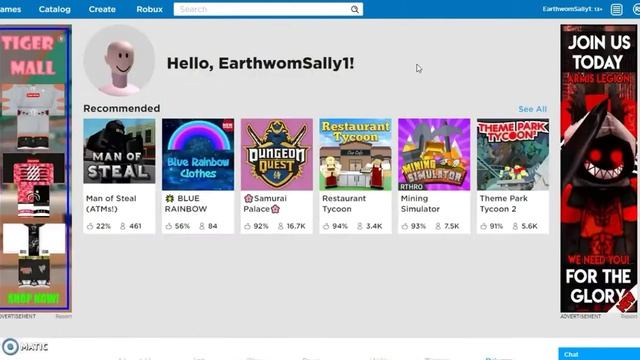Click thumbs-up rating icon on BLUE RAINBOW
640x360 pixels.
(x=169, y=226)
